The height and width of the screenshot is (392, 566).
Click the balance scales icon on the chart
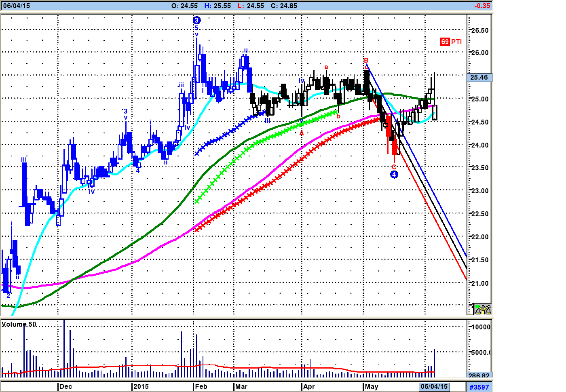point(482,309)
